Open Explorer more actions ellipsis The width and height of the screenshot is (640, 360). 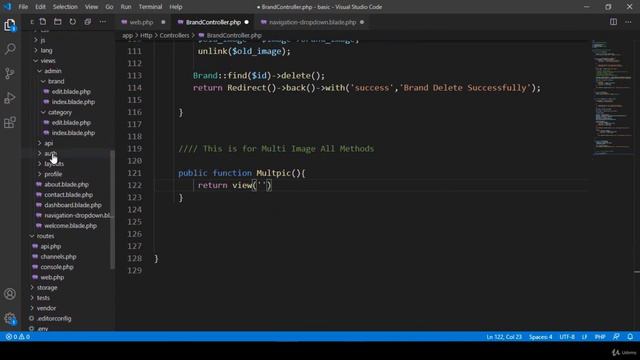tap(102, 22)
